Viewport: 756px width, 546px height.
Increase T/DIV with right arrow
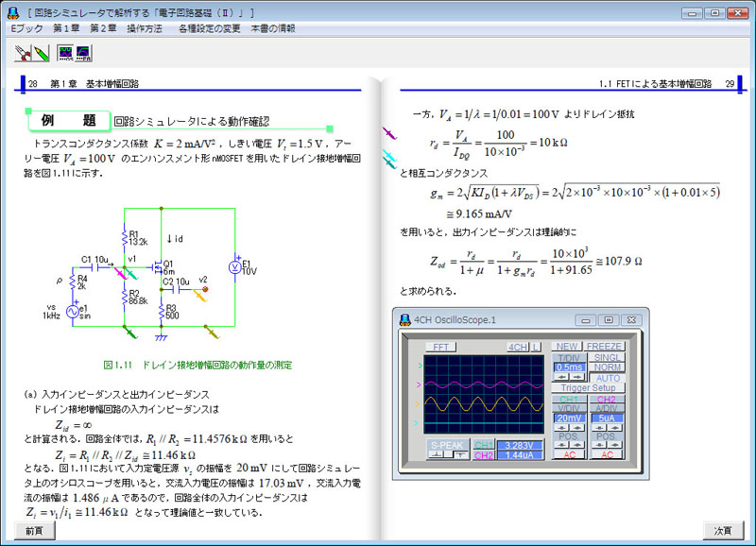tap(577, 377)
